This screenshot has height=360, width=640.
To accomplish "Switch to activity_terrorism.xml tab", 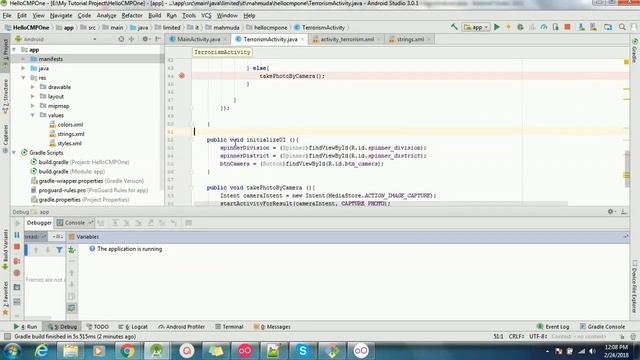I will [x=347, y=39].
